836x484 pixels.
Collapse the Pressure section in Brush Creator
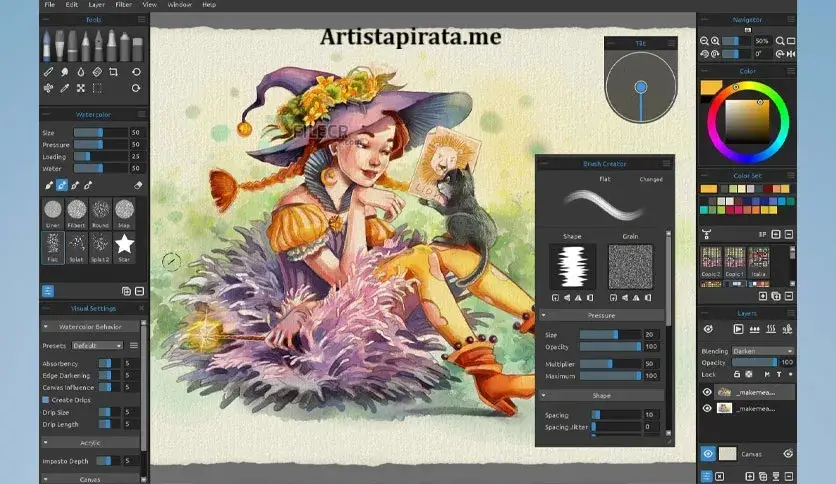[x=544, y=315]
